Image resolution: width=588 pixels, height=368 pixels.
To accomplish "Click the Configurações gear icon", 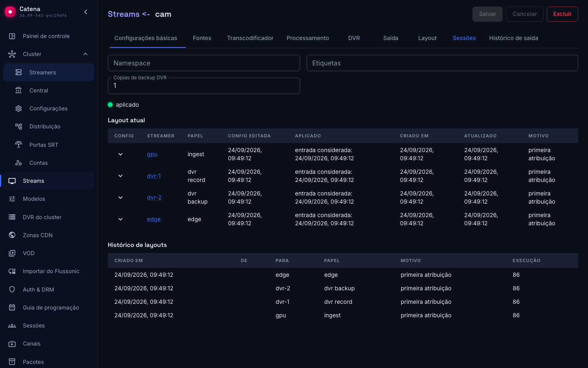I will click(19, 108).
